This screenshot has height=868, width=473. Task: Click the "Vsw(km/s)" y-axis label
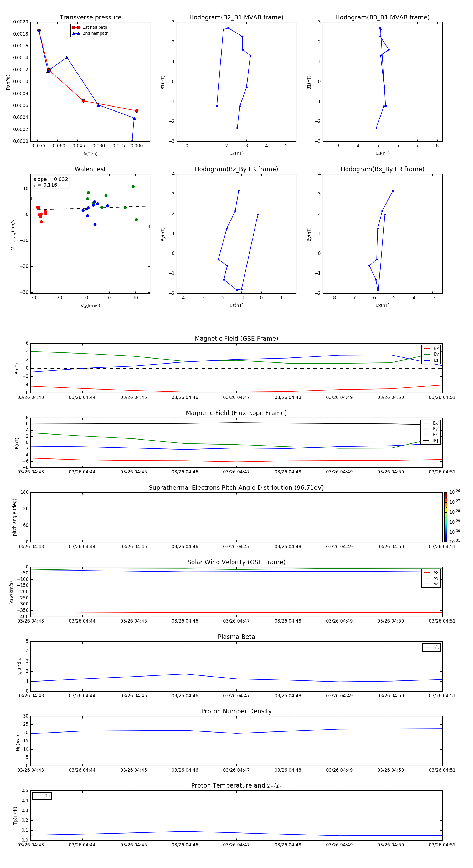point(11,592)
